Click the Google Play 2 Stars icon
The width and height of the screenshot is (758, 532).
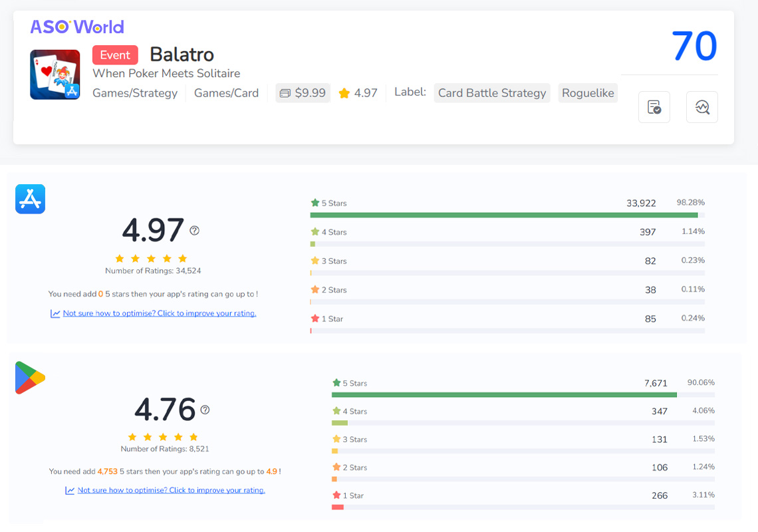click(336, 467)
